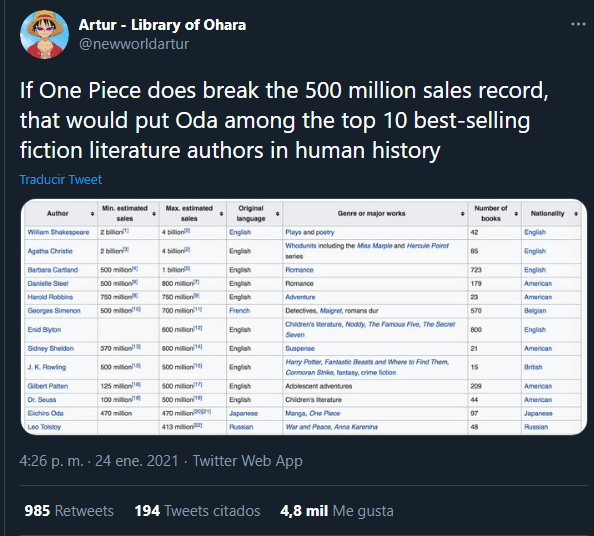Sort by the Number of books arrows

click(x=516, y=214)
